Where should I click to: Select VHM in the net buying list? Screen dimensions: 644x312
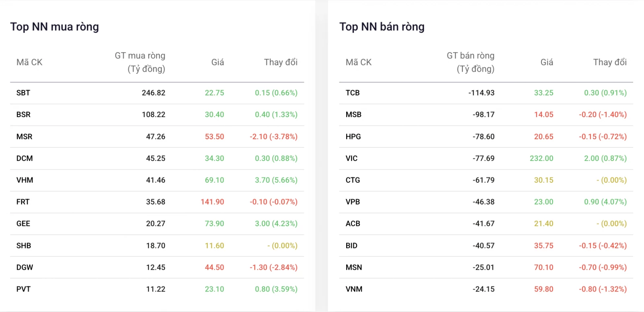point(25,180)
